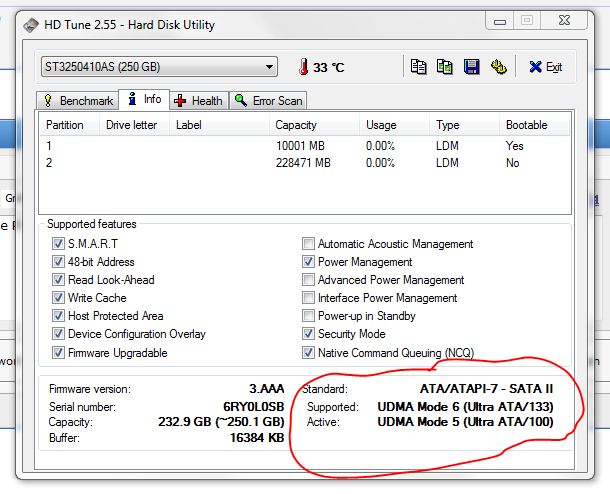The image size is (610, 494).
Task: Toggle the Power Management checkbox
Action: click(308, 262)
